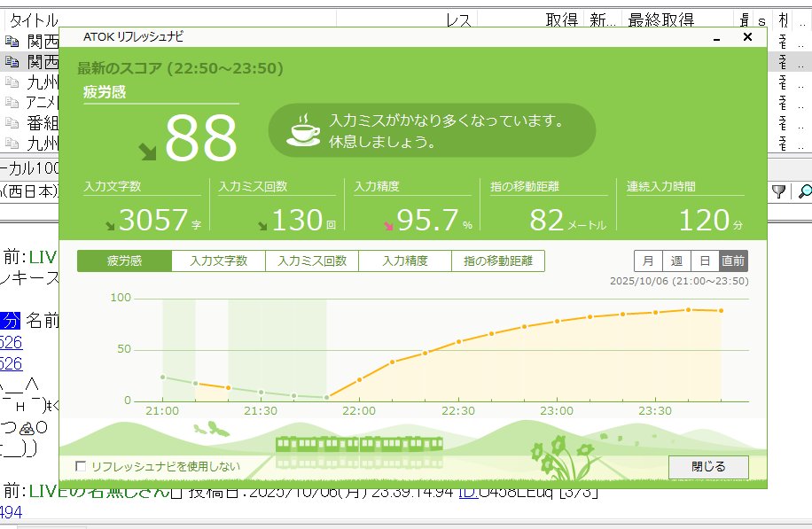
Task: Enable リフレッシュナビを使用しない checkbox
Action: 82,466
